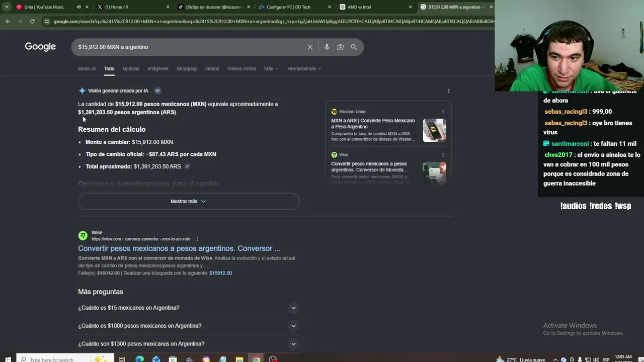Clear the Google search box text
The image size is (644, 362).
click(310, 47)
